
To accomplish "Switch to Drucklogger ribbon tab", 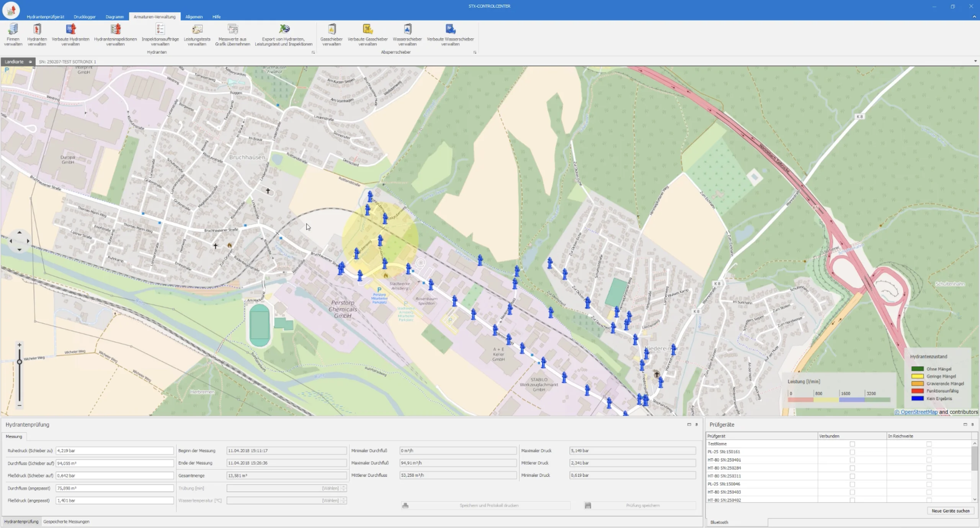I will pos(85,17).
